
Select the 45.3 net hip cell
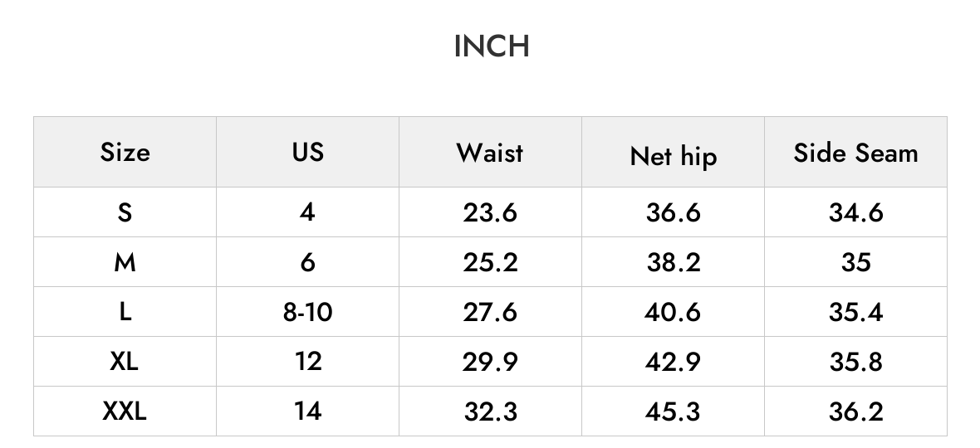click(x=673, y=411)
